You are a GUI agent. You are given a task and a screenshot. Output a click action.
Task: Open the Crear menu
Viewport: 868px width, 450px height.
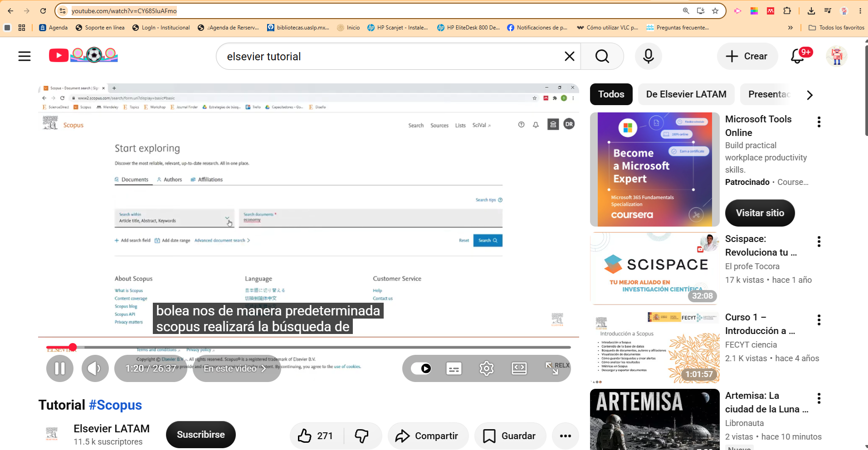pyautogui.click(x=747, y=56)
